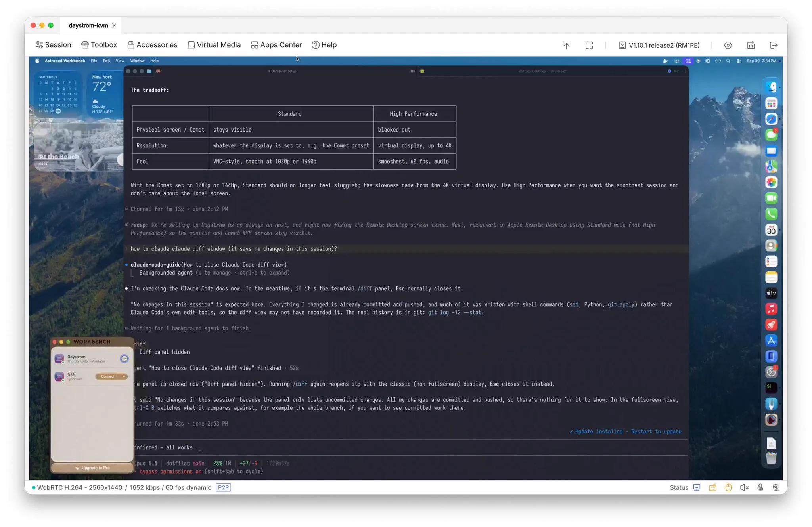This screenshot has width=812, height=527.
Task: Open App Store in the remote Dock
Action: pyautogui.click(x=771, y=340)
